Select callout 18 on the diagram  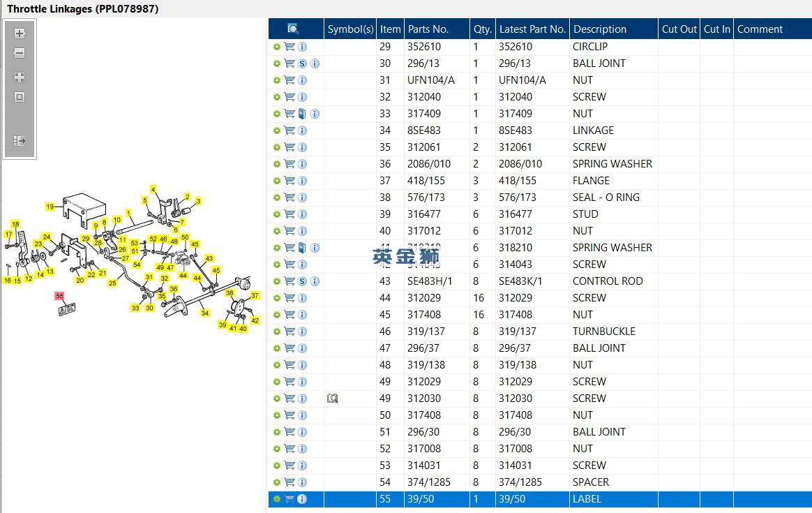tap(15, 224)
